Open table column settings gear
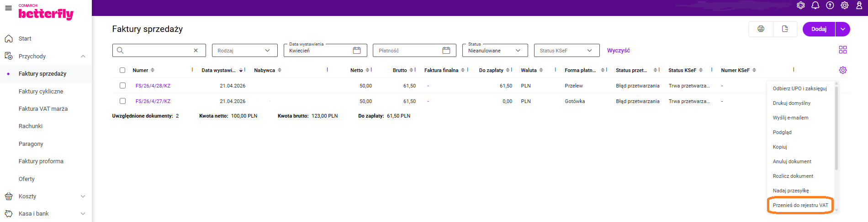The height and width of the screenshot is (222, 868). click(843, 70)
